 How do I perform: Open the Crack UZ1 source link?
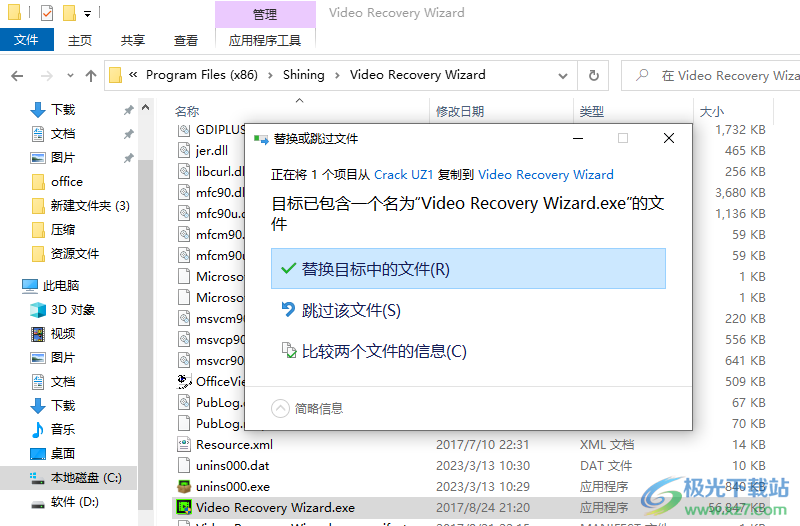pos(404,174)
